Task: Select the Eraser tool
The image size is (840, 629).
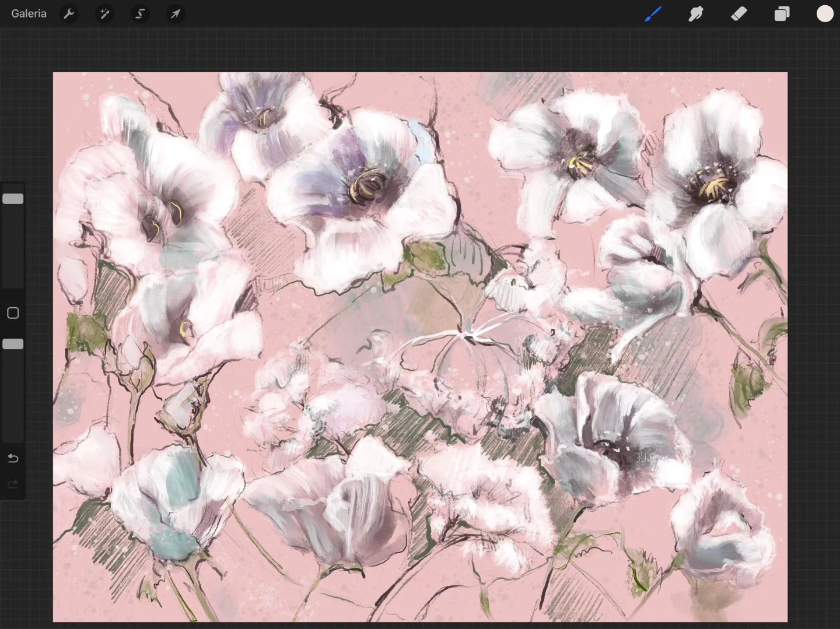Action: click(x=739, y=13)
